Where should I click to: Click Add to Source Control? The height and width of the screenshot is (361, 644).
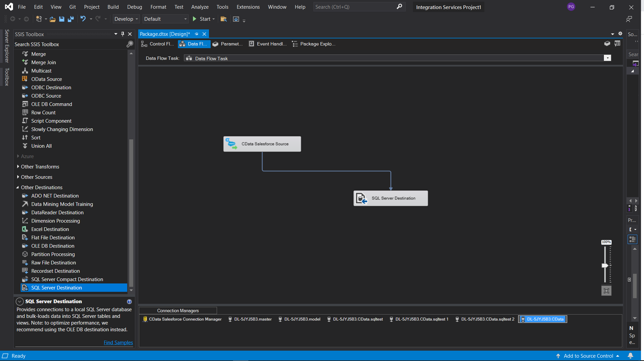tap(588, 356)
